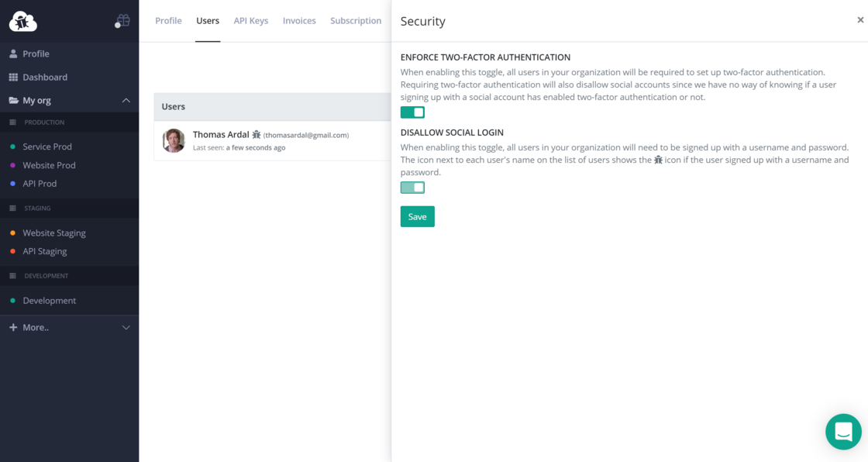Viewport: 868px width, 462px height.
Task: Toggle Disallow Social Login switch
Action: [x=412, y=188]
